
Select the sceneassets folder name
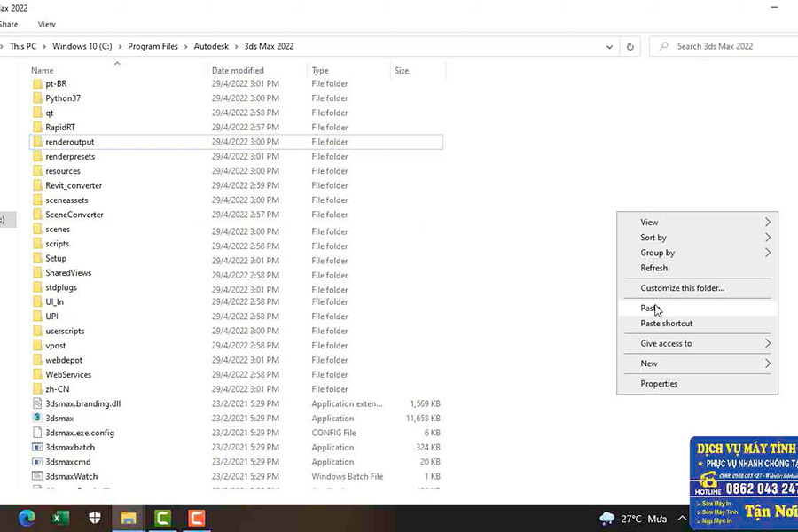coord(66,200)
